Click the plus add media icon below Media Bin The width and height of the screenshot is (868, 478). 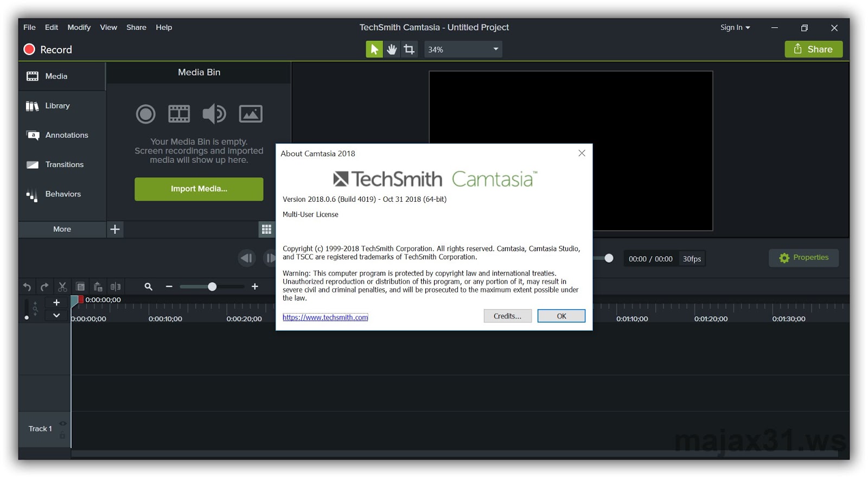point(115,229)
